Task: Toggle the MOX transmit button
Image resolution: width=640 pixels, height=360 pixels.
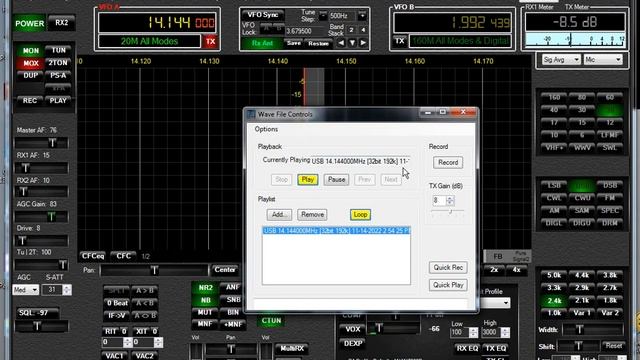Action: point(31,63)
